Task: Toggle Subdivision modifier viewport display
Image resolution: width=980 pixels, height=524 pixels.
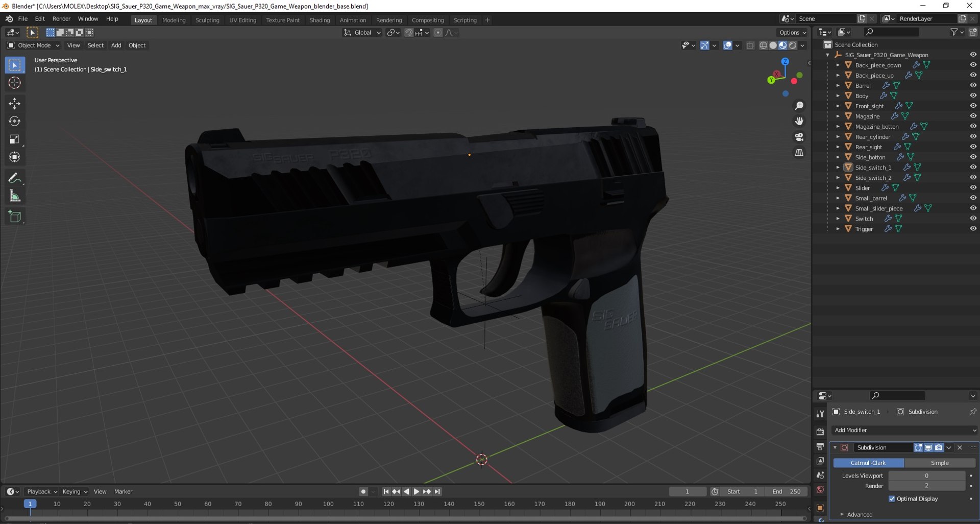Action: pos(928,448)
